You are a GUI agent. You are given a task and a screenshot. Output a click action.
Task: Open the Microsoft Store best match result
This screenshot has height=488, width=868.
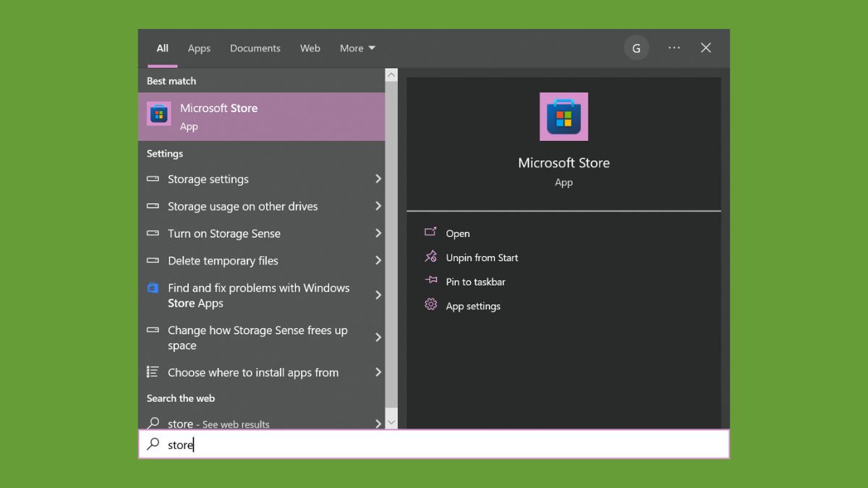(261, 116)
